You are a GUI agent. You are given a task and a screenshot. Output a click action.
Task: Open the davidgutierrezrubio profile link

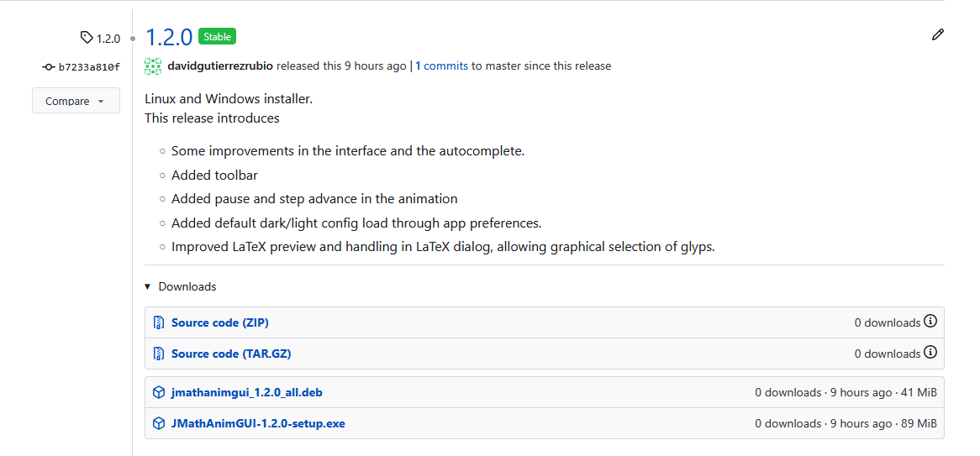coord(220,66)
